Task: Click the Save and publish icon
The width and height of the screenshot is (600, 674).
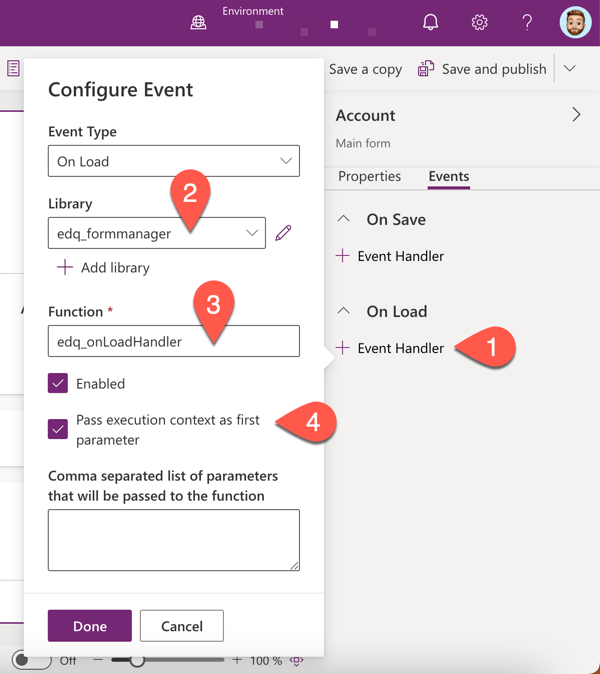Action: 426,69
